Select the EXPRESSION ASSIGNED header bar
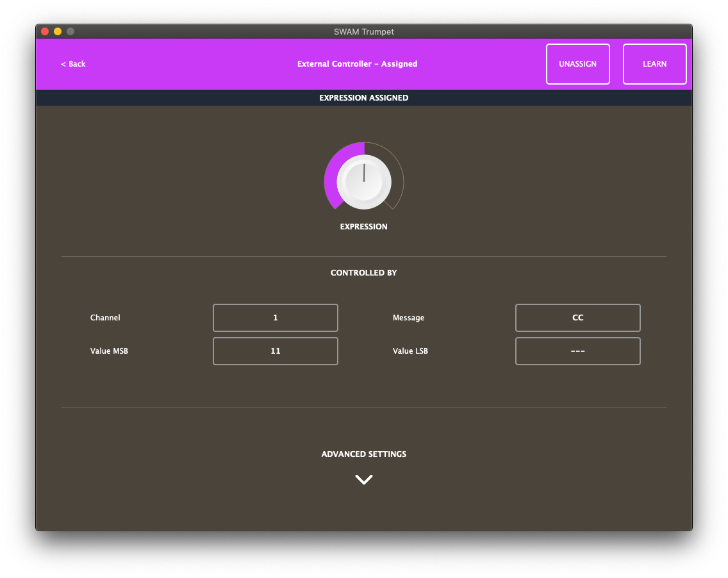Screen dimensions: 728x578 pos(363,97)
